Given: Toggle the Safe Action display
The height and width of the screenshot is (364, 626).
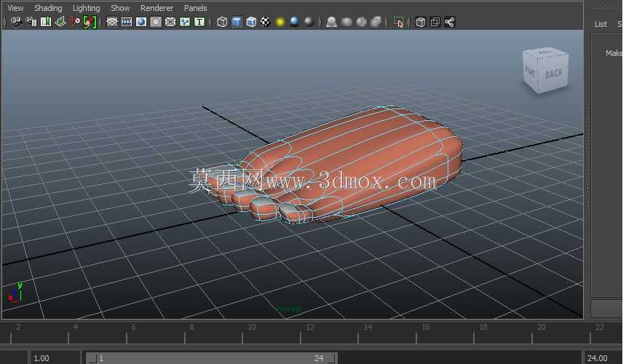Looking at the screenshot, I should [185, 22].
